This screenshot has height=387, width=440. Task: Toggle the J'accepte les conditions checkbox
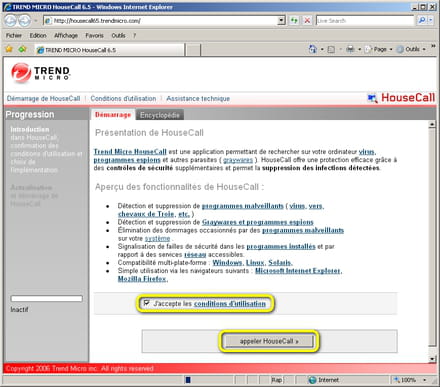[x=146, y=303]
